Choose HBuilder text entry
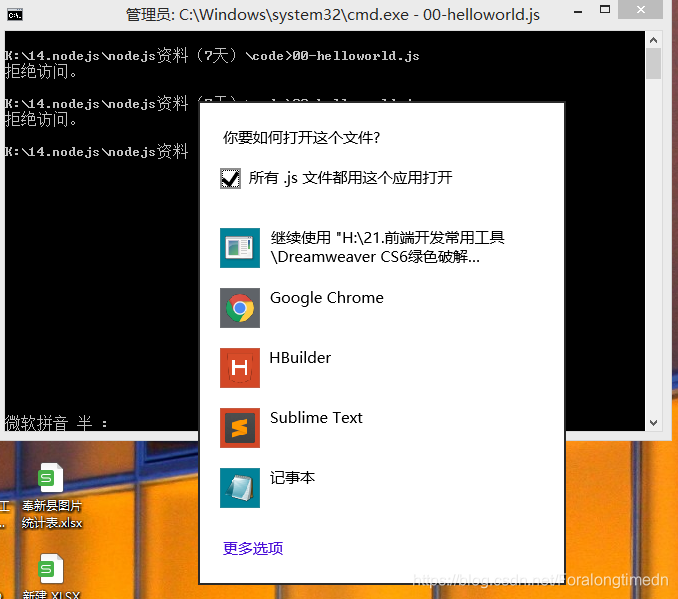Image resolution: width=678 pixels, height=599 pixels. tap(300, 358)
